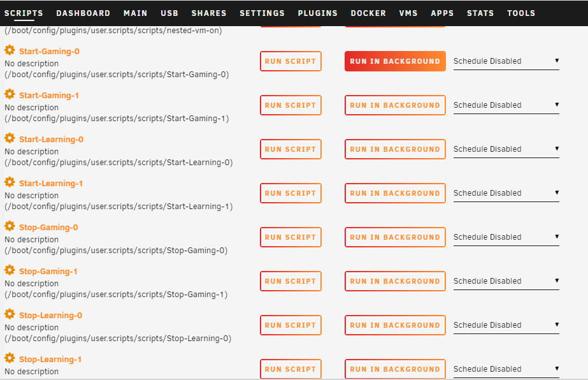This screenshot has height=380, width=588.
Task: Click the Stop-Gaming-1 script name
Action: coord(48,271)
